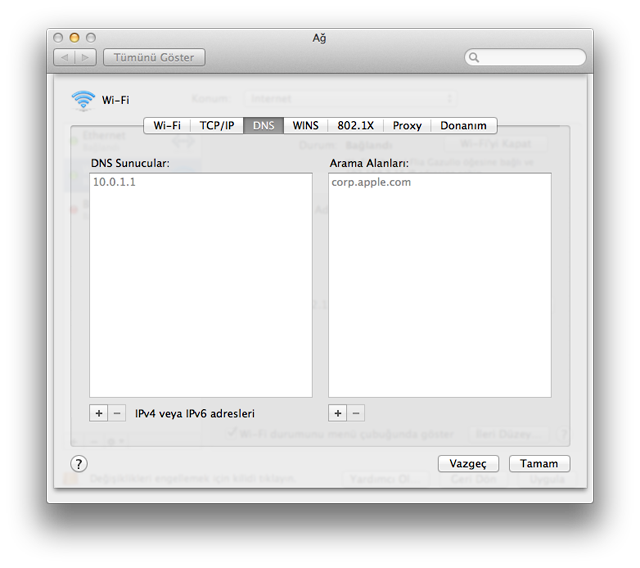Click the forward navigation arrow in toolbar

point(86,58)
